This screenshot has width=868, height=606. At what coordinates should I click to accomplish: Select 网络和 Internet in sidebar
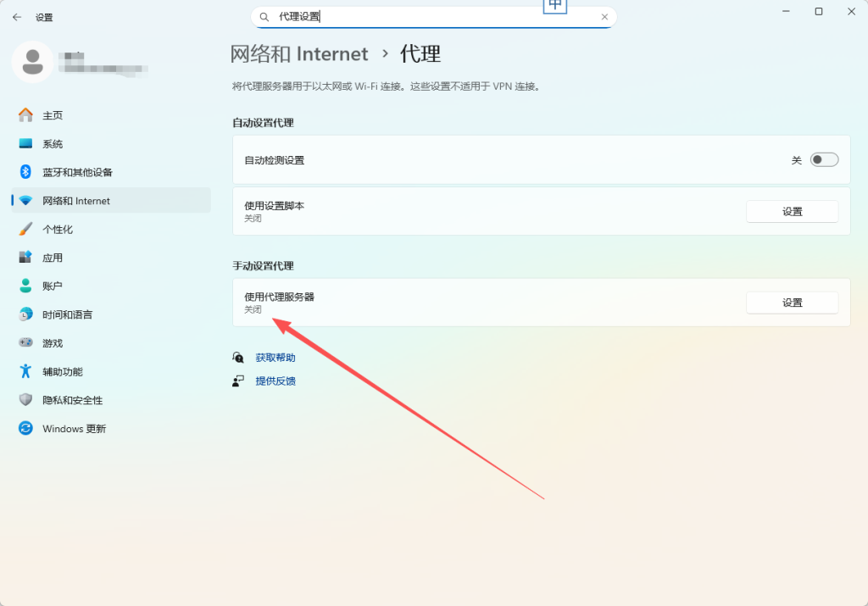pos(111,201)
